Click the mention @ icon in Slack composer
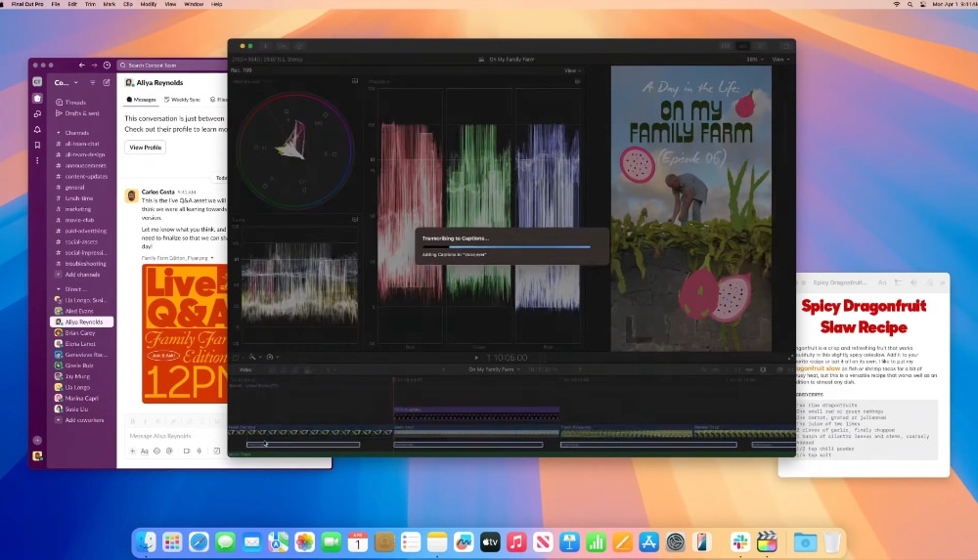978x560 pixels. 169,451
